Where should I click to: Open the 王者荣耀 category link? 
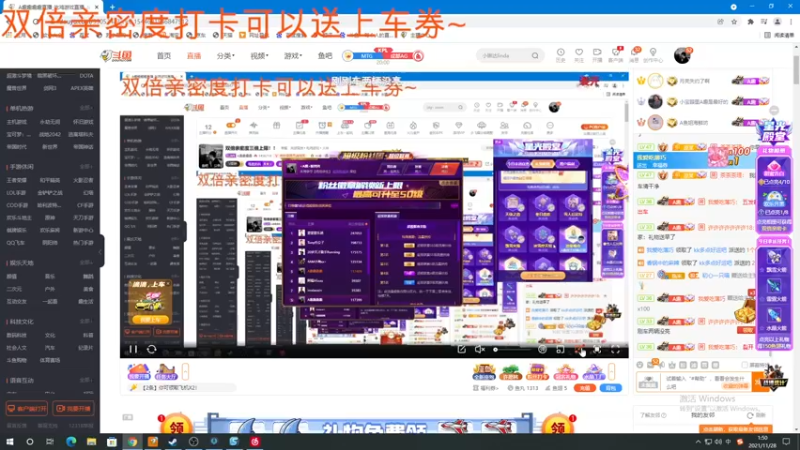point(16,180)
